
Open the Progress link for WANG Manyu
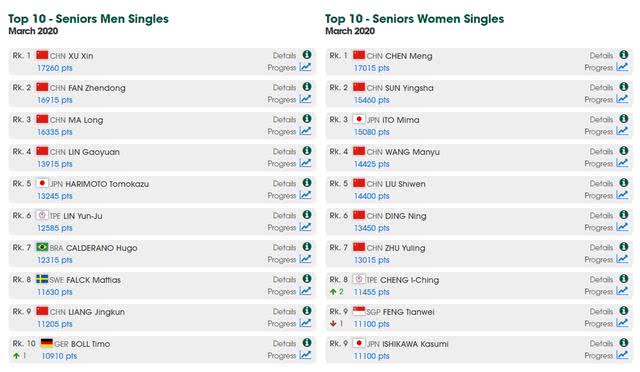(598, 163)
